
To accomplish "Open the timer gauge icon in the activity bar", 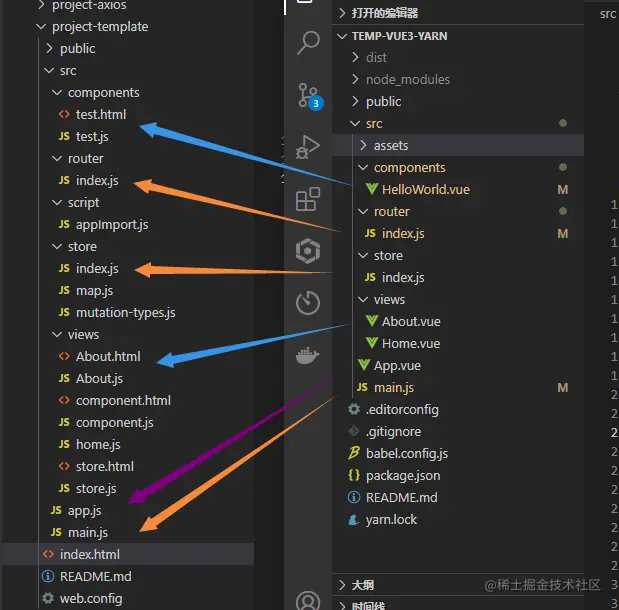I will [308, 303].
